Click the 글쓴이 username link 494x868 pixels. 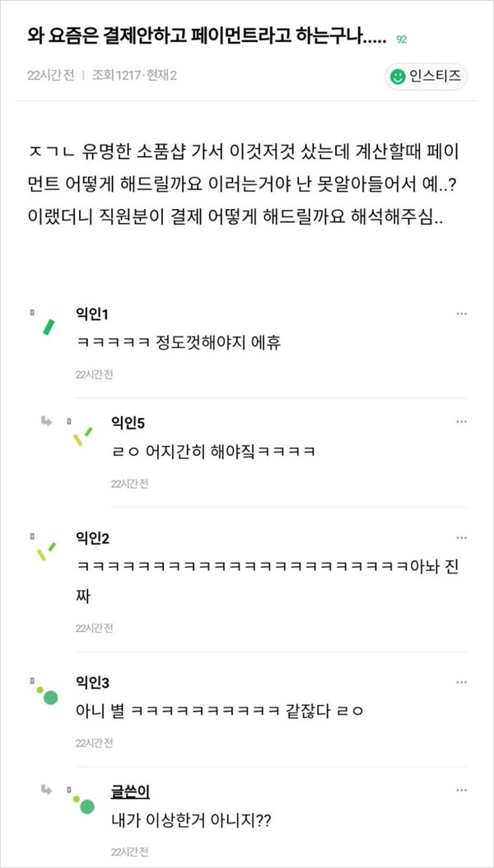[130, 792]
